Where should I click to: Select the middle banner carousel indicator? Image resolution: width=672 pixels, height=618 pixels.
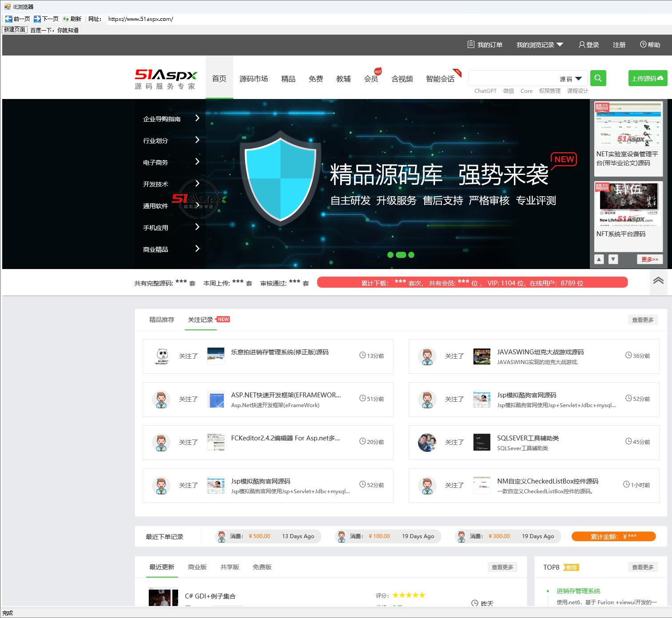(x=401, y=255)
